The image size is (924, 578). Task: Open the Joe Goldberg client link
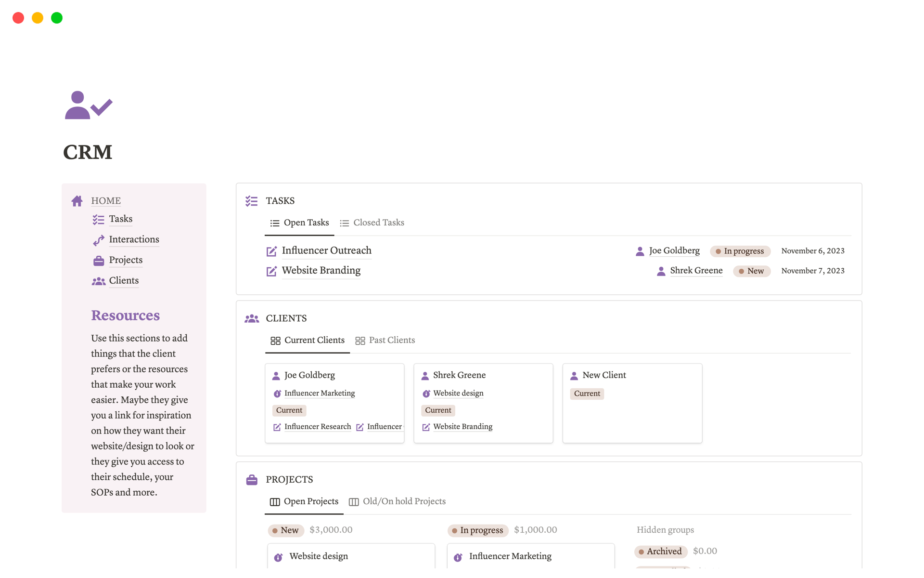(x=309, y=375)
